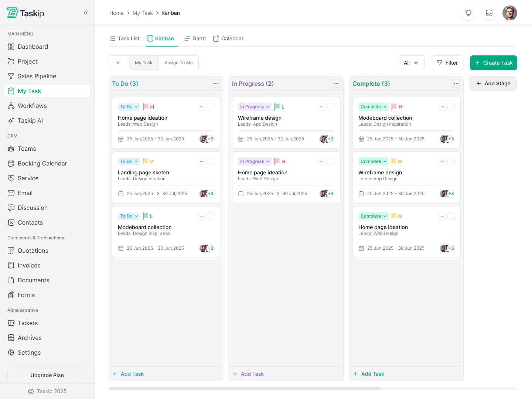Click the Create Task button

493,63
